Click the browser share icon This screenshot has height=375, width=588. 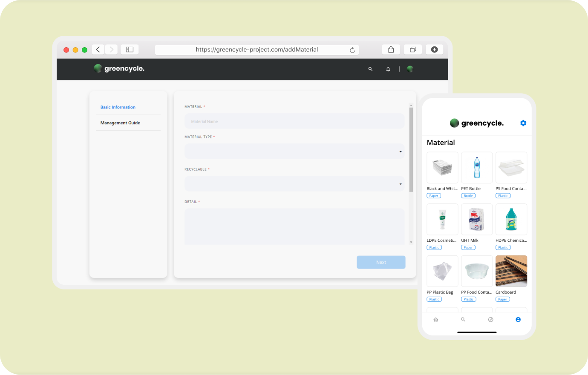tap(391, 50)
